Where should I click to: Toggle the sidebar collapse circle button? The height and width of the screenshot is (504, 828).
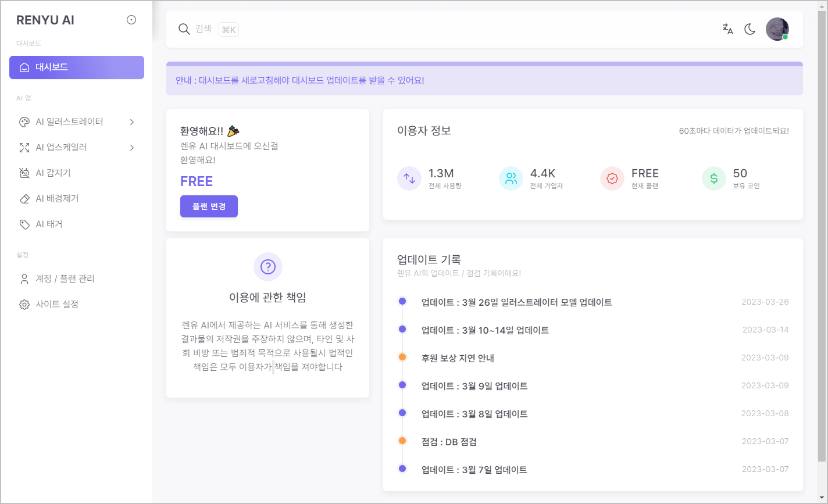131,19
